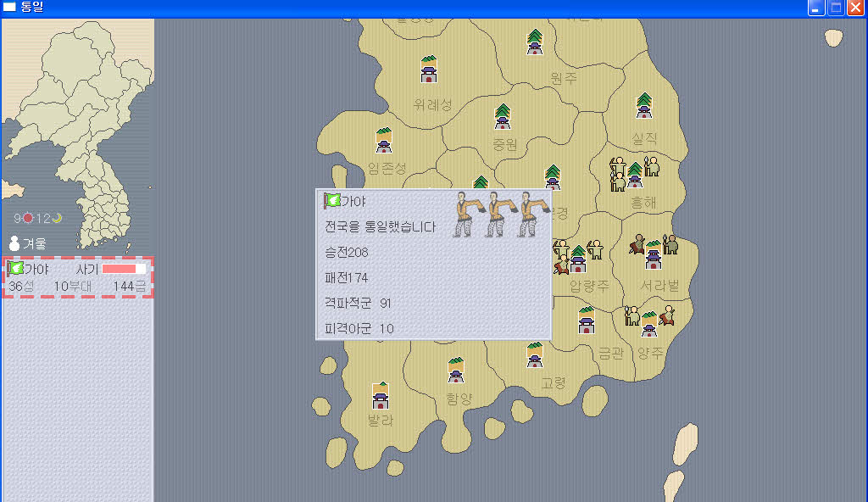Click the spearman unit right of 서라벌 castle
Screen dimensions: 868x502
pos(670,244)
